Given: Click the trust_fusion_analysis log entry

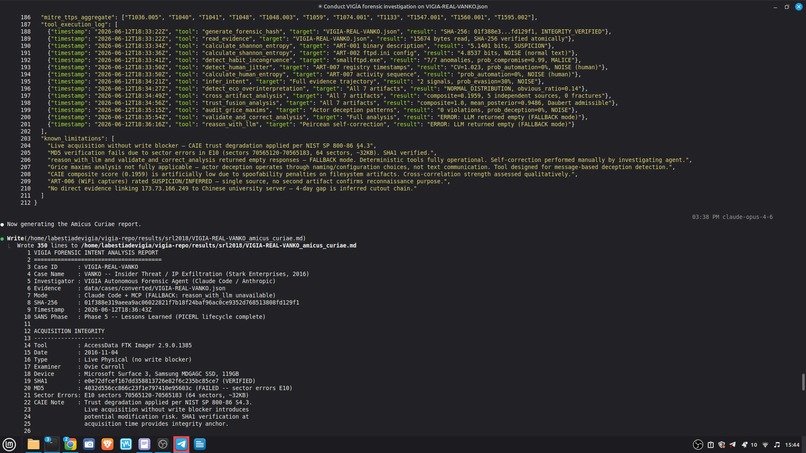Looking at the screenshot, I should click(x=333, y=103).
